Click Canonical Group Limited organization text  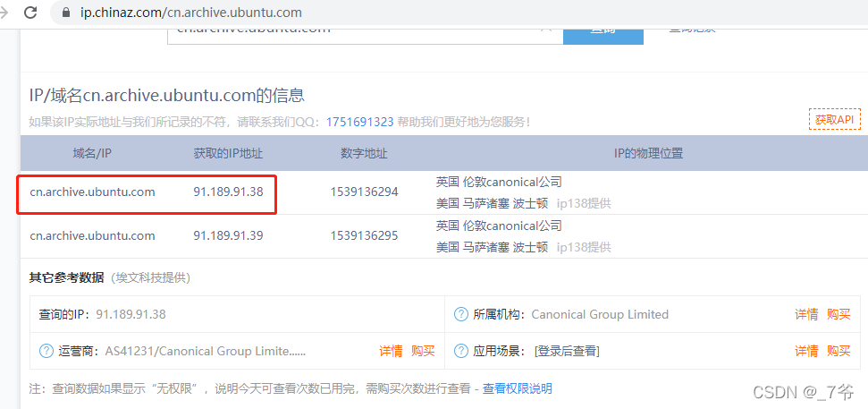[x=600, y=314]
